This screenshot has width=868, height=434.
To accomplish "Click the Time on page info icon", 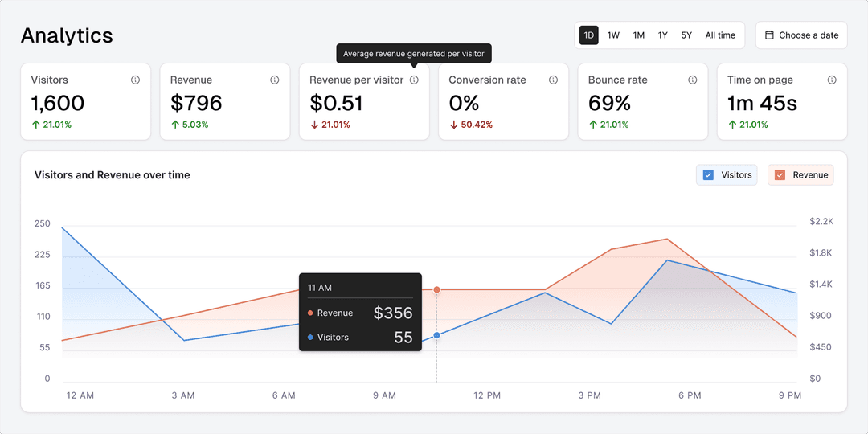I will click(x=832, y=80).
